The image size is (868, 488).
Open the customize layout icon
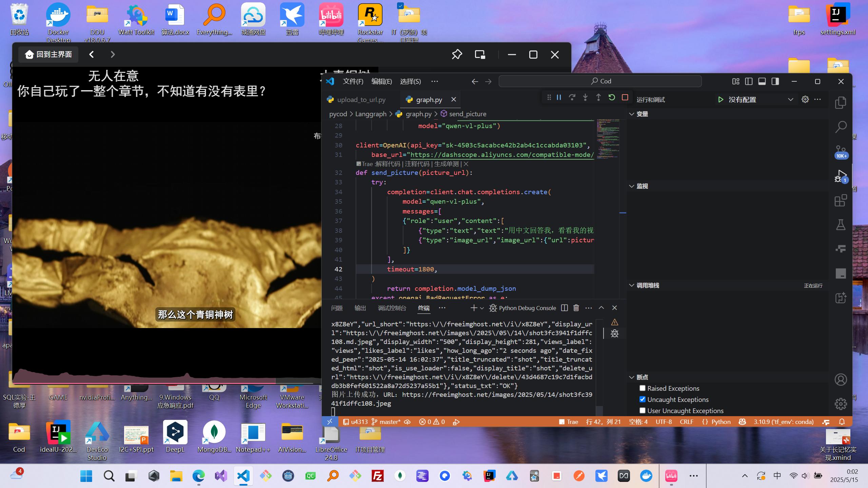[x=735, y=81]
